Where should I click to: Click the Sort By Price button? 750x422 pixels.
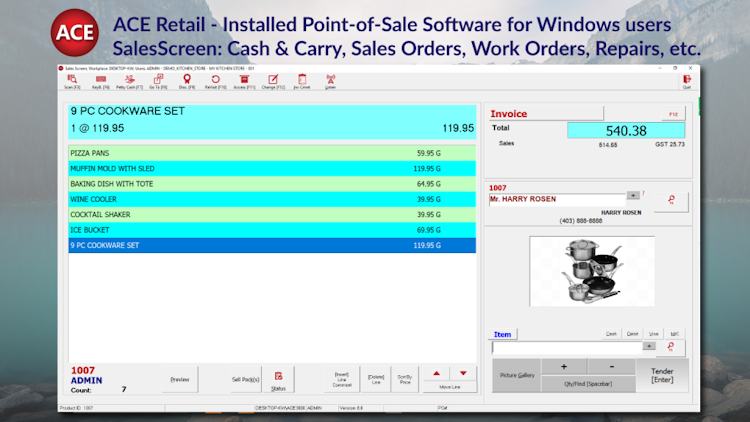click(x=405, y=380)
